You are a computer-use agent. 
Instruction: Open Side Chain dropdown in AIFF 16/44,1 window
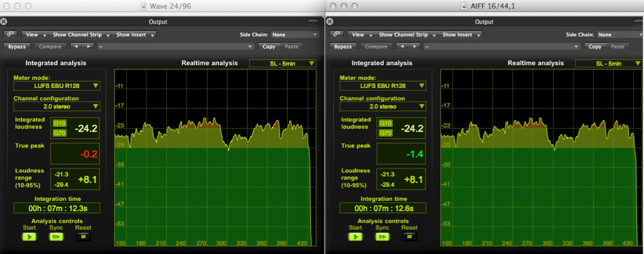pos(621,34)
